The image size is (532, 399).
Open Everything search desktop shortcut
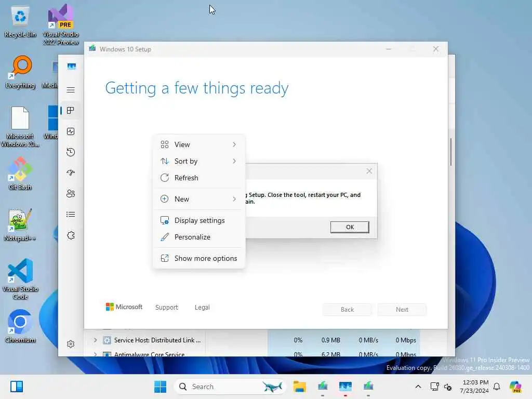(x=20, y=72)
